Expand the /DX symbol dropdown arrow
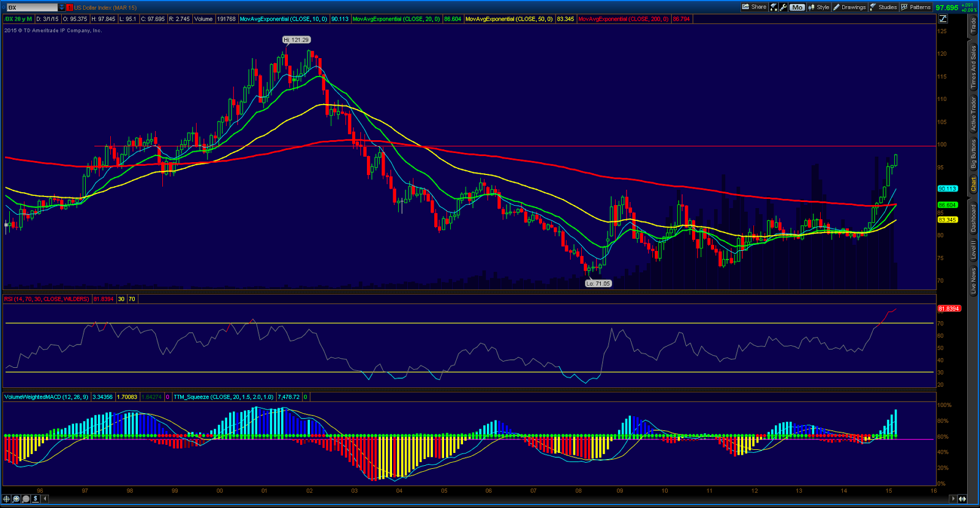 click(x=61, y=7)
